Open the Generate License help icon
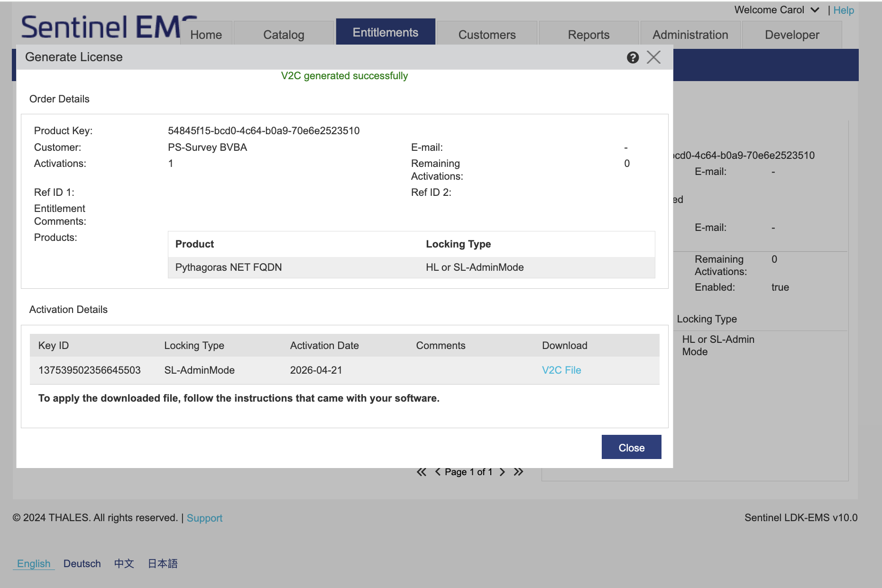 click(x=633, y=57)
